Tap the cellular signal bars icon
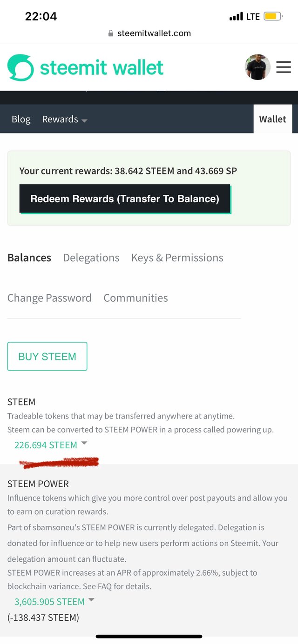Viewport: 298px width, 644px height. point(236,17)
